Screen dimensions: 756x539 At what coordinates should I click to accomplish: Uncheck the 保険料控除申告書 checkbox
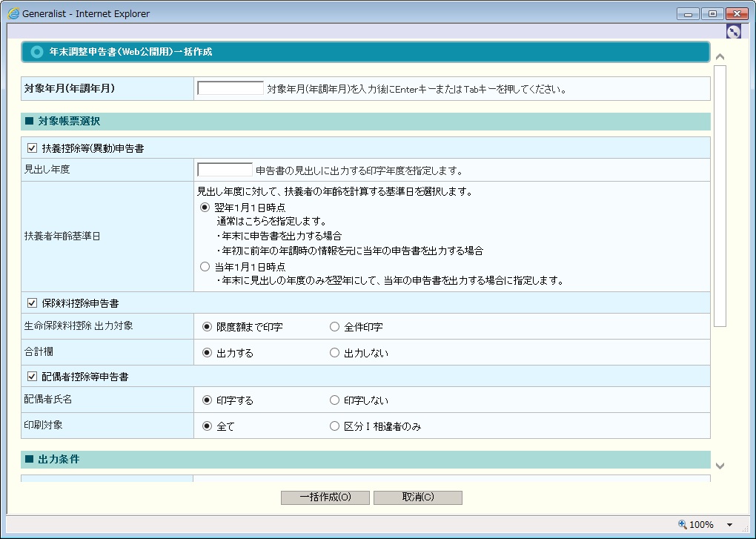tap(32, 303)
